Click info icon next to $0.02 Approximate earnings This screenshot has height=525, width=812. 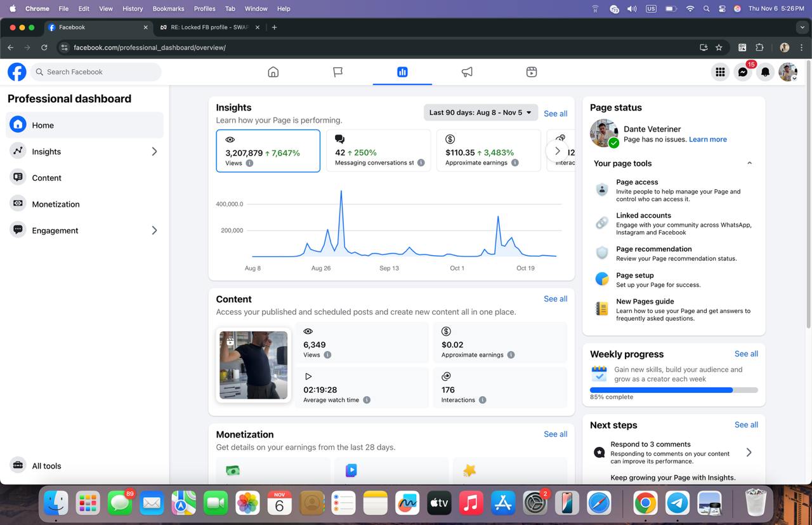click(511, 355)
